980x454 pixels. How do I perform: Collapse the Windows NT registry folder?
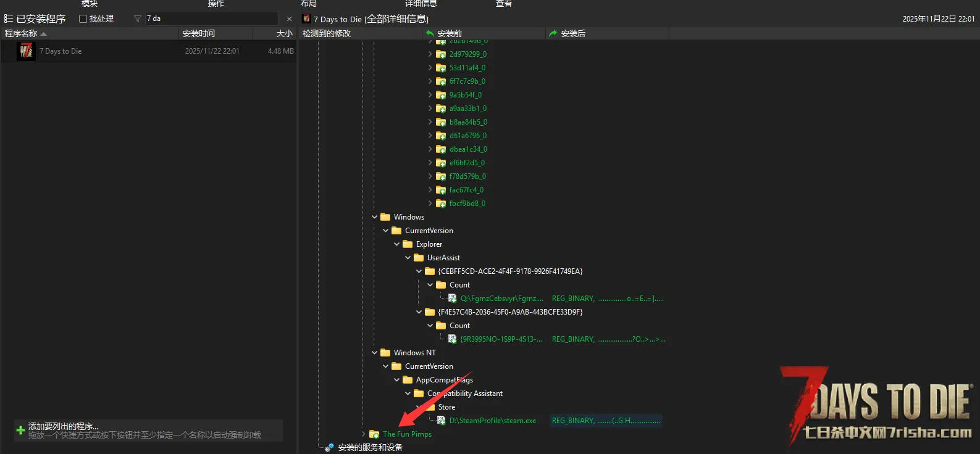375,353
